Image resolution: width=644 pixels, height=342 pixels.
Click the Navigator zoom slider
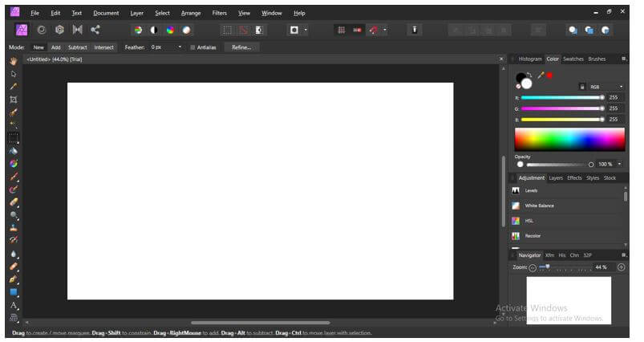[x=565, y=267]
